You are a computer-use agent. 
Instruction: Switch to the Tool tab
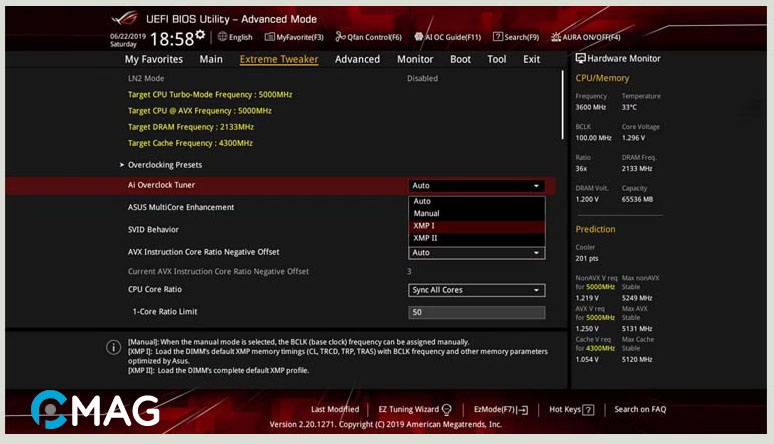497,59
